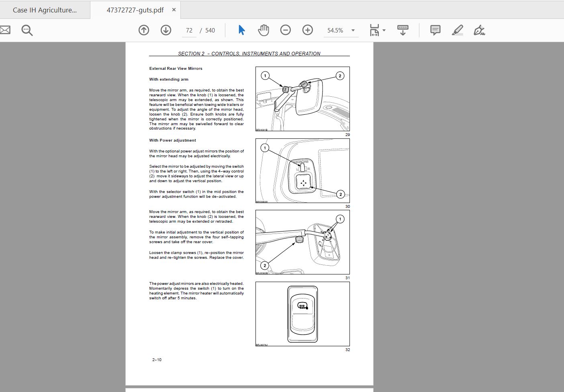This screenshot has width=564, height=392.
Task: Open the Sign document pen tool
Action: (x=479, y=30)
